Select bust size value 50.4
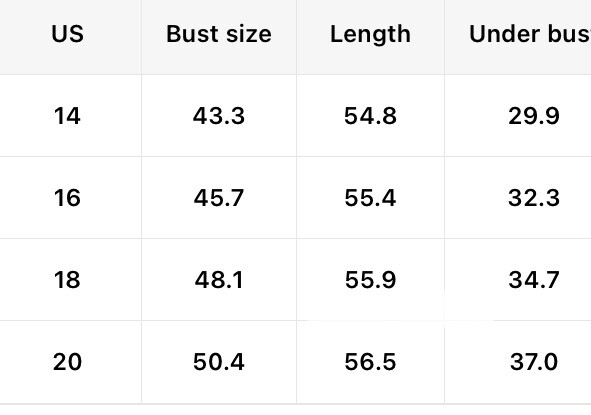 pos(219,362)
